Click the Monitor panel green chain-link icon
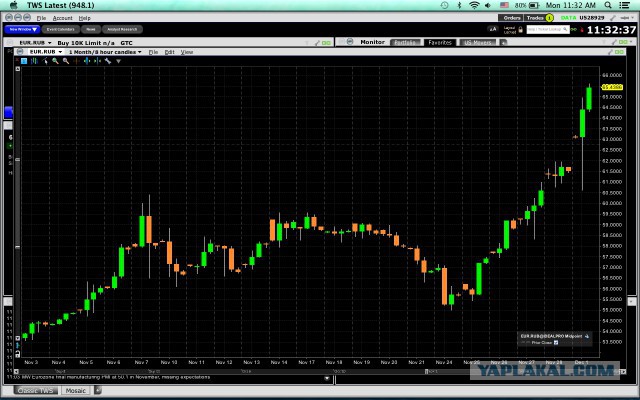640x400 pixels. click(x=623, y=42)
